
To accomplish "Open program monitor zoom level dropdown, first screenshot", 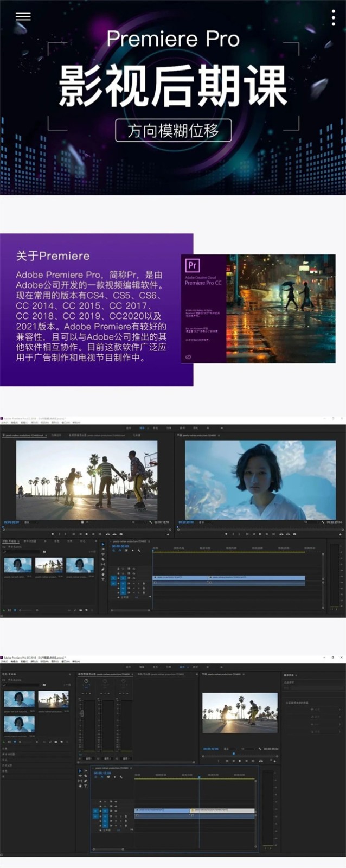I will click(x=206, y=522).
